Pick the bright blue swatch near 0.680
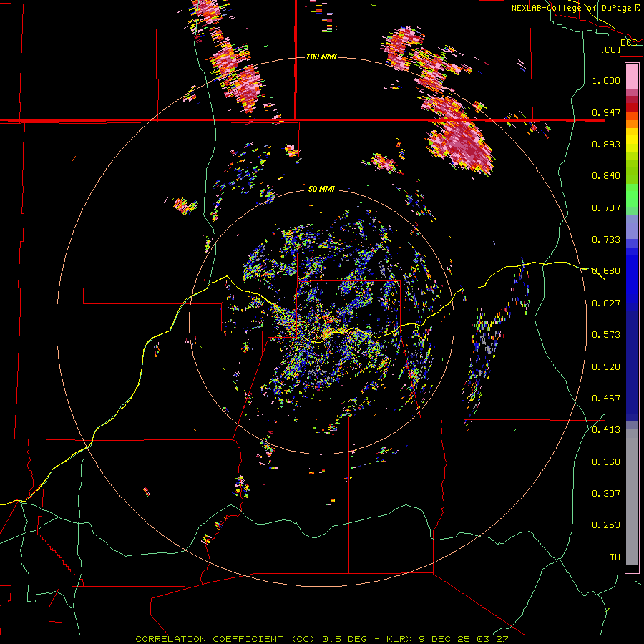Viewport: 644px width, 644px height. point(632,275)
